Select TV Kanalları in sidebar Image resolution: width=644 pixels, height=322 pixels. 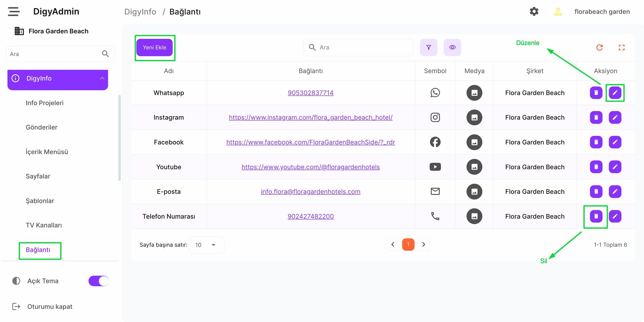click(x=44, y=225)
